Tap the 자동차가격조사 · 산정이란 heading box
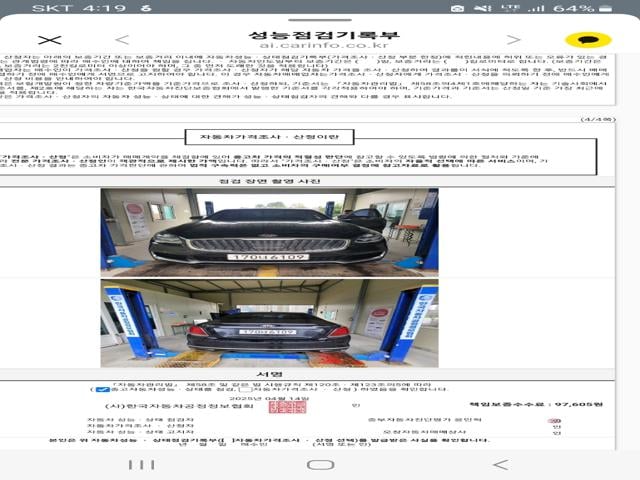The height and width of the screenshot is (480, 640). click(x=268, y=136)
